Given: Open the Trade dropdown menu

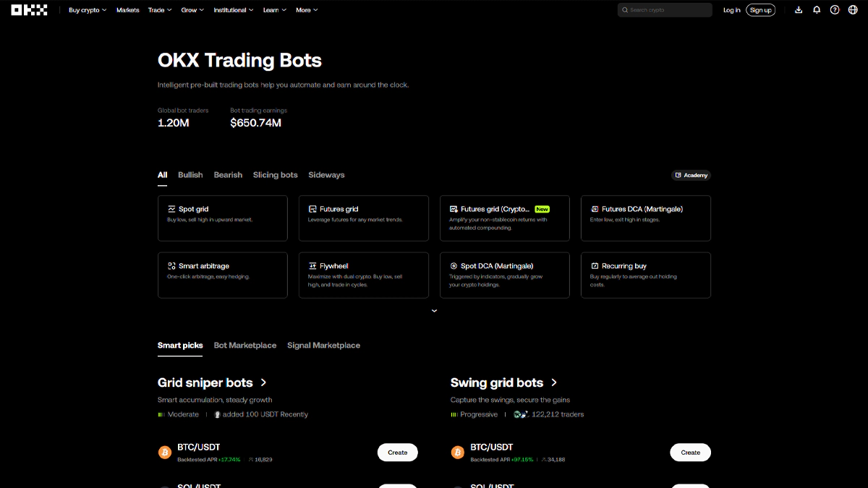Looking at the screenshot, I should point(160,10).
